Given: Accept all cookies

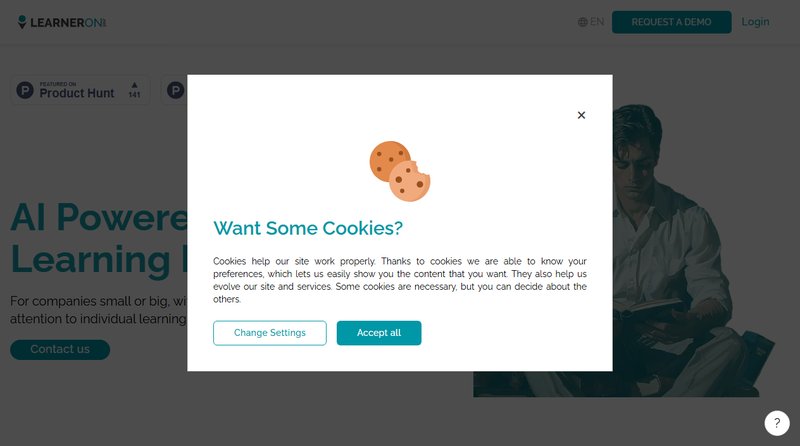Looking at the screenshot, I should click(x=379, y=333).
